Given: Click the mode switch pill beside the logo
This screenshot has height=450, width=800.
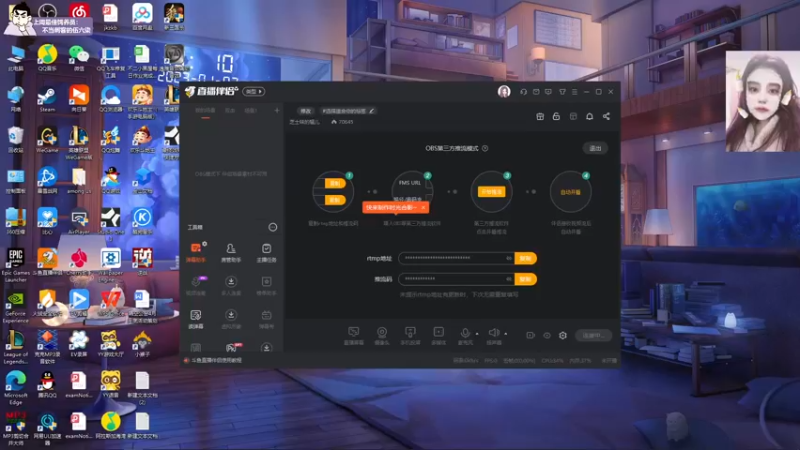Looking at the screenshot, I should 254,91.
